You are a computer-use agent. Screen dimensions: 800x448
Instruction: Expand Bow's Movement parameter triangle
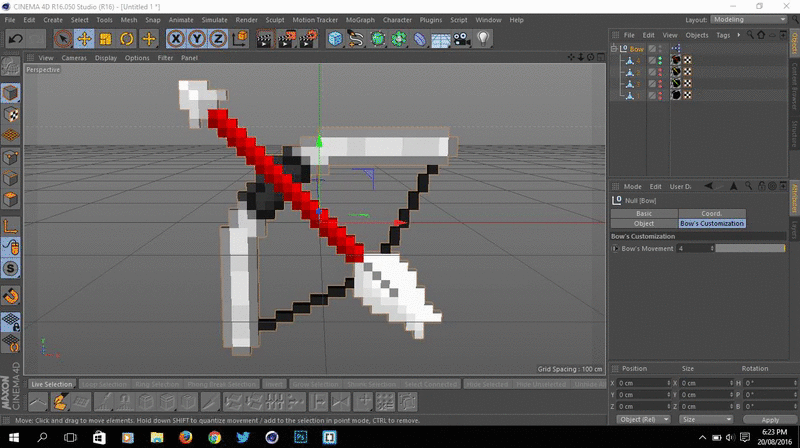[615, 248]
